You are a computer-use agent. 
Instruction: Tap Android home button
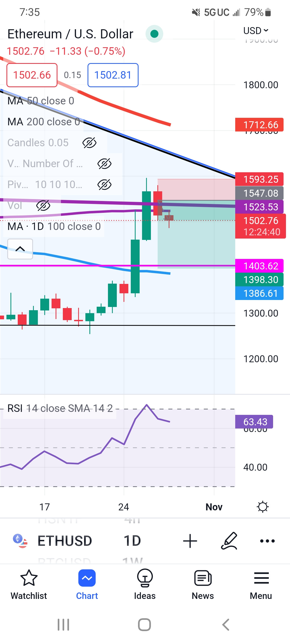tap(144, 625)
